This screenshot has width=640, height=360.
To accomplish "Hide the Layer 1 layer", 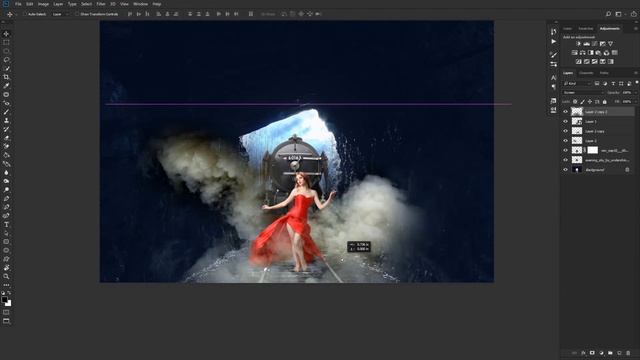I will tap(565, 121).
